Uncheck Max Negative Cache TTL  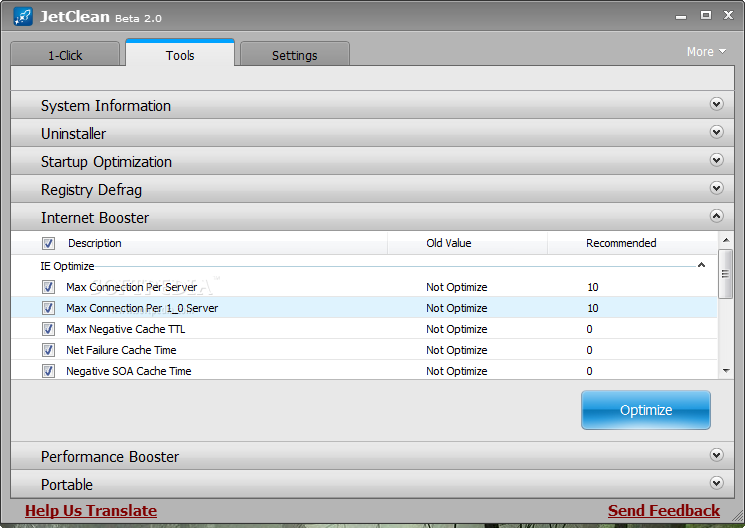48,329
